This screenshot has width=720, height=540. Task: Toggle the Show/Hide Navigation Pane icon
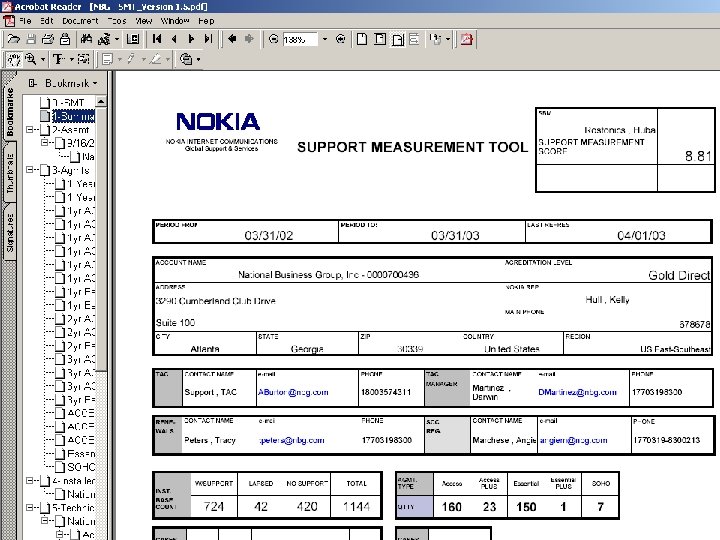[133, 39]
